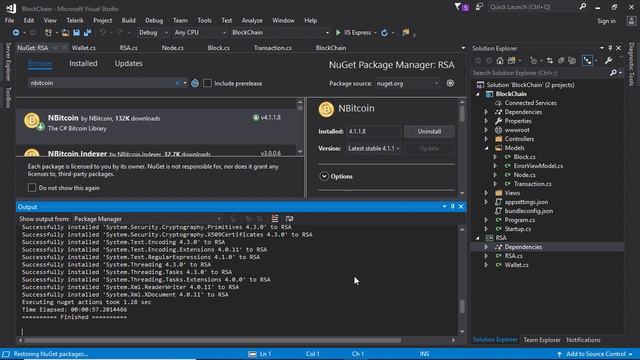Click Collapse All icon in Solution Explorer toolbar
Viewport: 640px width, 360px height.
coord(561,61)
